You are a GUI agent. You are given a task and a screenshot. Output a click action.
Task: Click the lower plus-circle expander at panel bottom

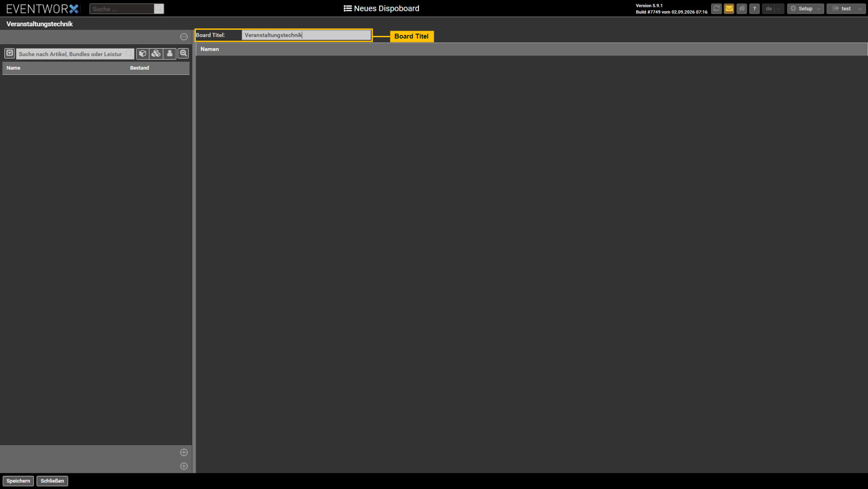(184, 466)
